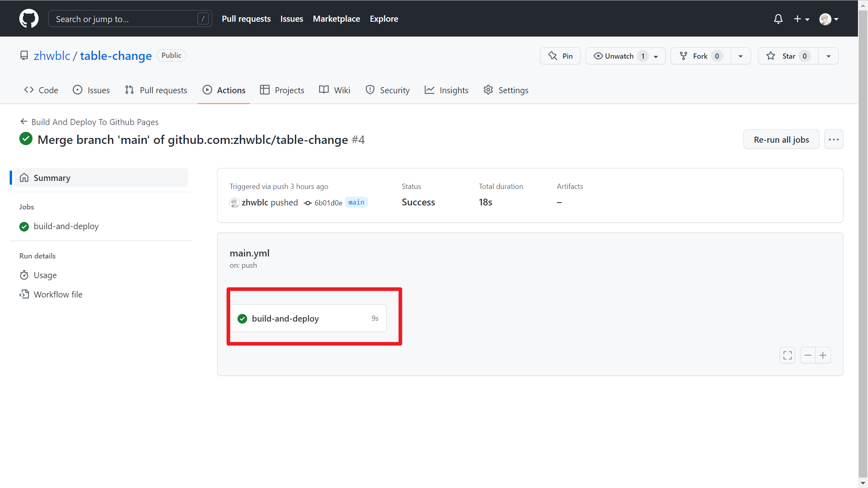868x488 pixels.
Task: Zoom in the workflow graph
Action: coord(823,355)
